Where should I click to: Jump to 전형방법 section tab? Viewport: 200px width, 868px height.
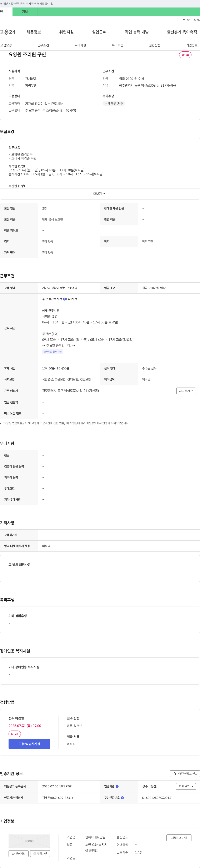(154, 45)
